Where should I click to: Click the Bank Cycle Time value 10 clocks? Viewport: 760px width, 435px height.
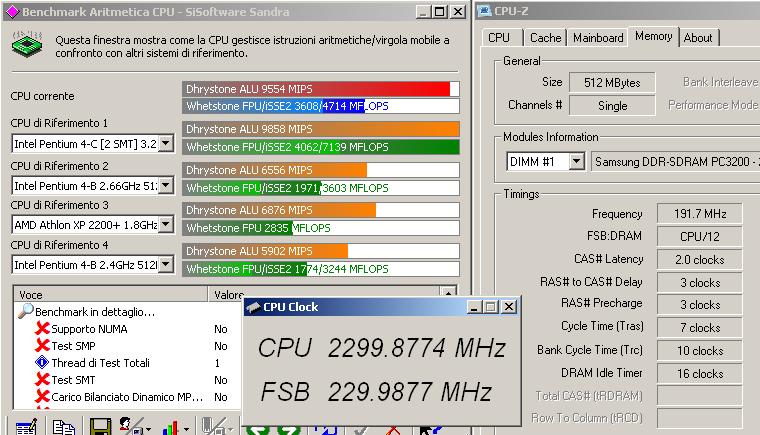pos(699,351)
